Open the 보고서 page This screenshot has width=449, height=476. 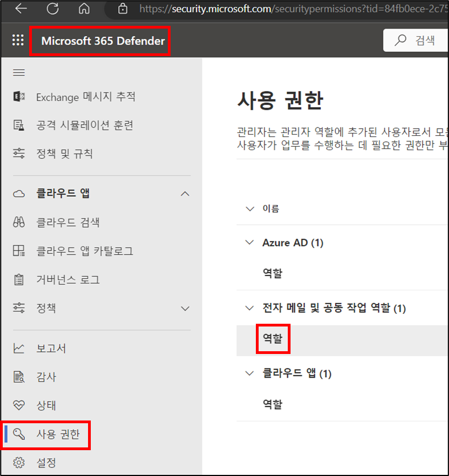[x=51, y=348]
